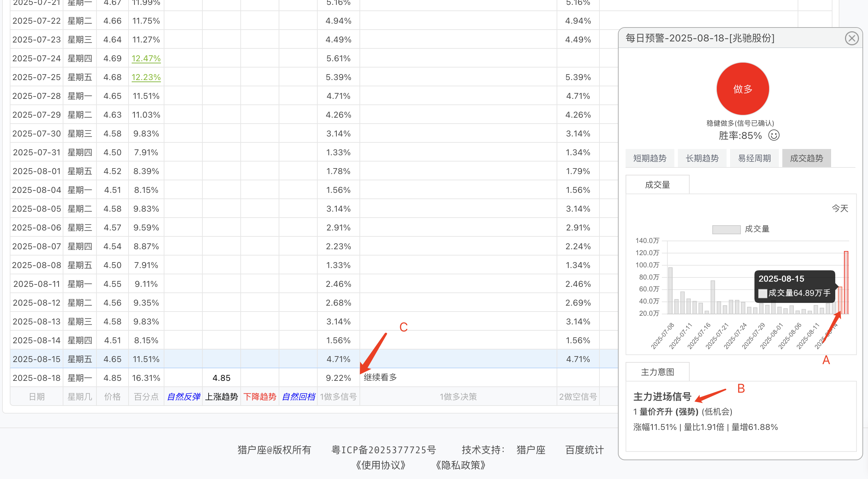
Task: Click the tall red latest volume bar
Action: click(x=846, y=282)
